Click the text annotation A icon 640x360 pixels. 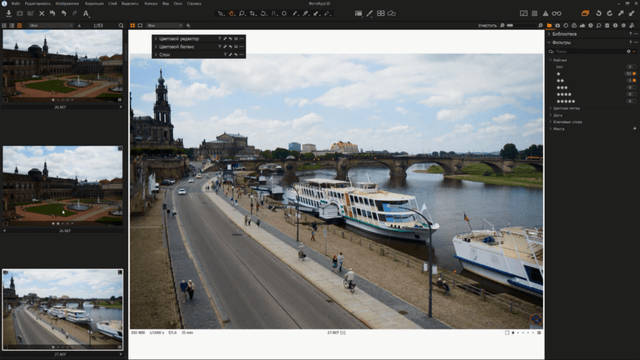(86, 13)
